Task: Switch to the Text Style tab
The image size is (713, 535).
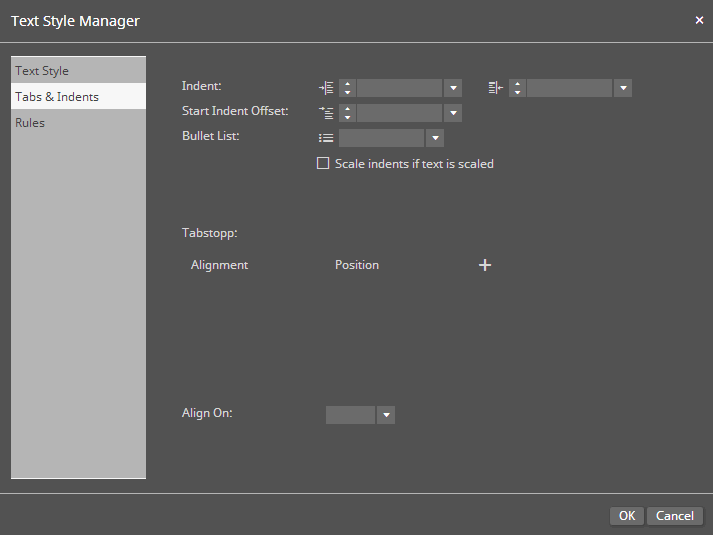Action: point(42,71)
